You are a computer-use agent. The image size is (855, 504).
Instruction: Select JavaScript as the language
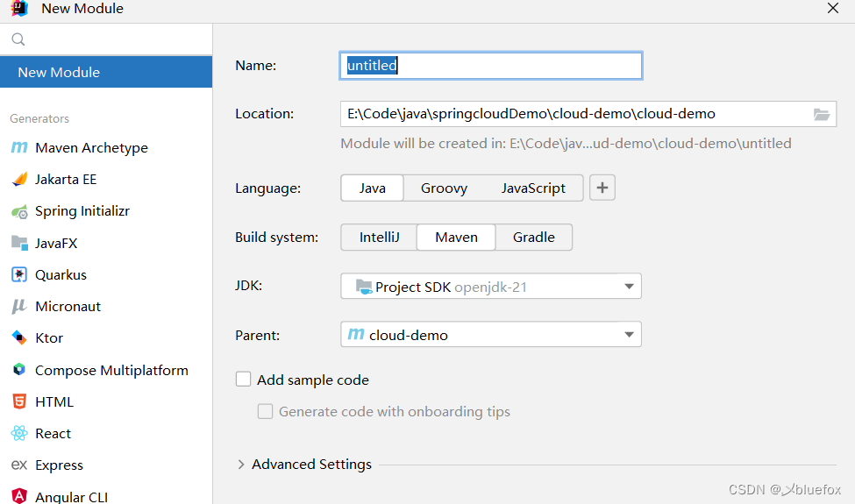coord(533,188)
